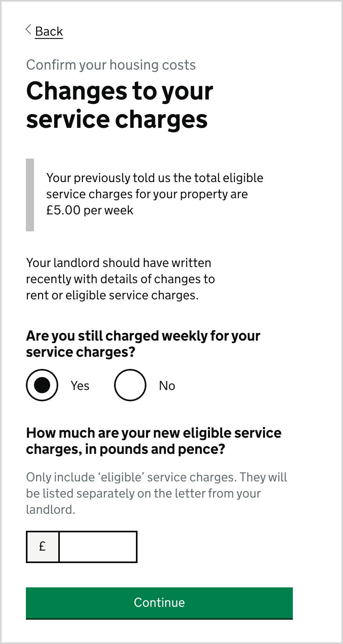Click the inset text about £5.00 per week
The height and width of the screenshot is (644, 343).
tap(155, 194)
